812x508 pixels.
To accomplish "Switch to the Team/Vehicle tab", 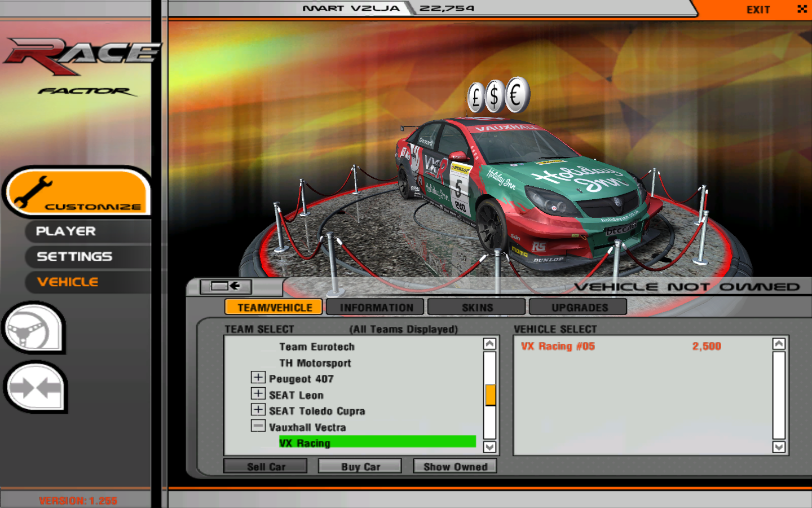I will 274,307.
